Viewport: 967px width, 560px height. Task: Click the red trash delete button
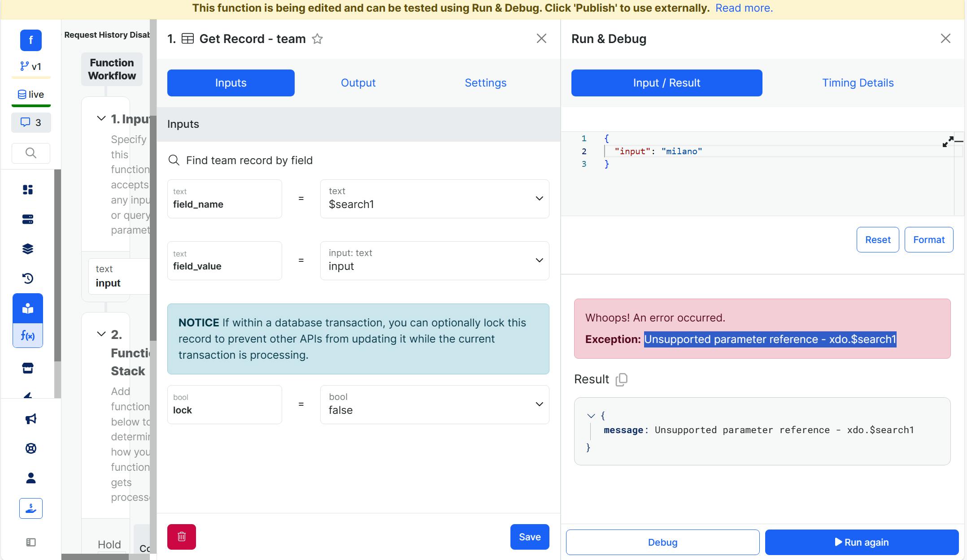[x=181, y=537]
